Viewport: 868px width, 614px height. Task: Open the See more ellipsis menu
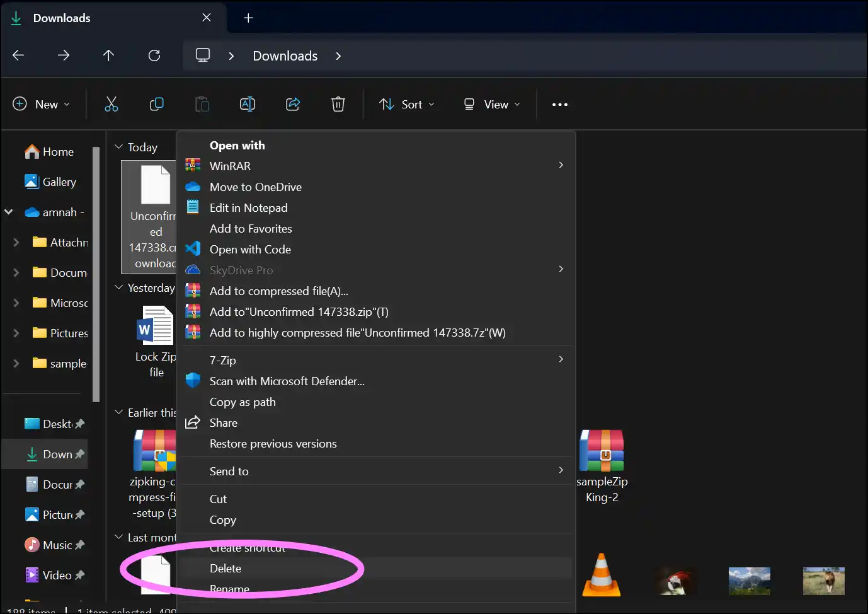point(560,105)
